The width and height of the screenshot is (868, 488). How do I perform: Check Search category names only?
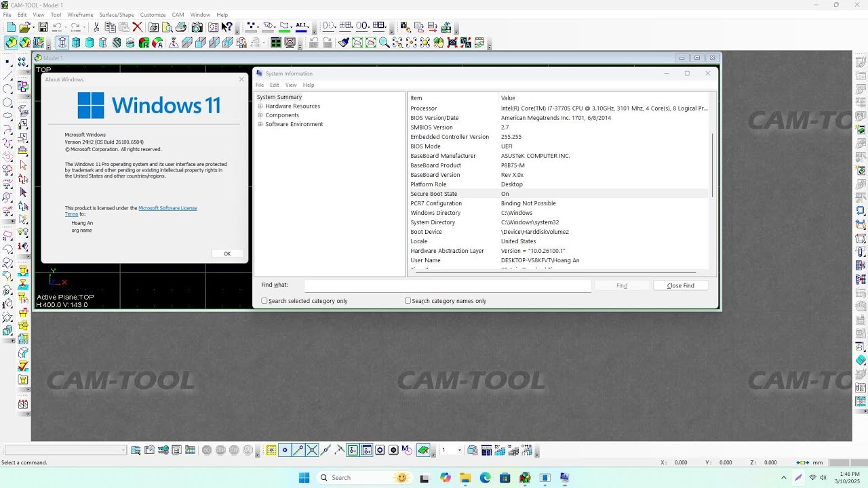pyautogui.click(x=408, y=301)
